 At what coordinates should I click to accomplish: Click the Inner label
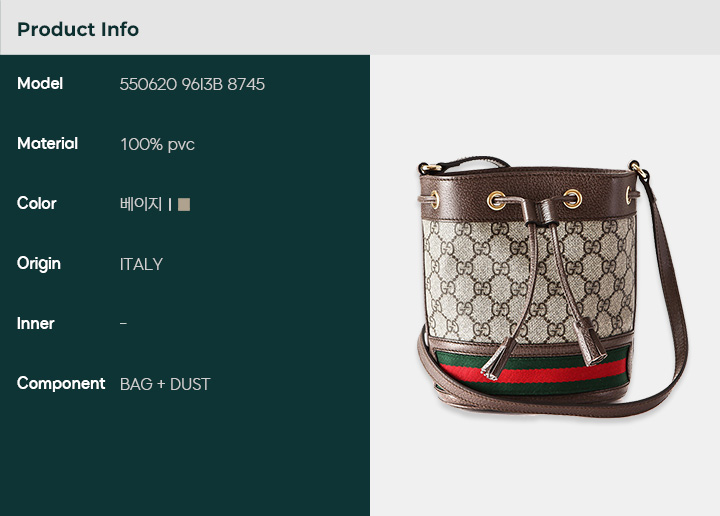[x=35, y=324]
